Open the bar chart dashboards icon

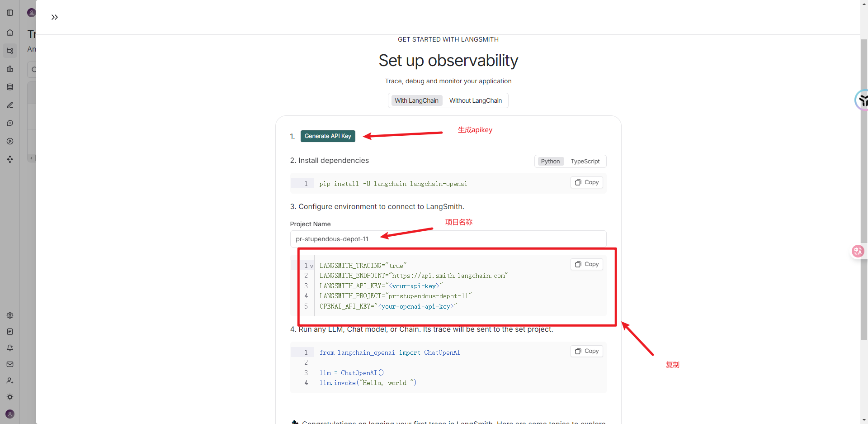tap(10, 69)
